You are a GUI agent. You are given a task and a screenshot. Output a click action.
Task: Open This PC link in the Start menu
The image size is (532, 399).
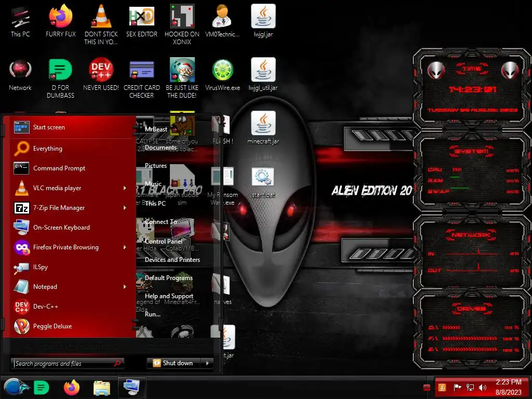pyautogui.click(x=155, y=204)
